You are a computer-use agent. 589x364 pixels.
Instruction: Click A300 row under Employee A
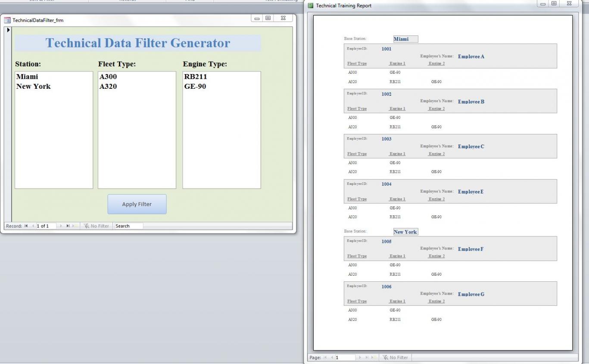352,72
